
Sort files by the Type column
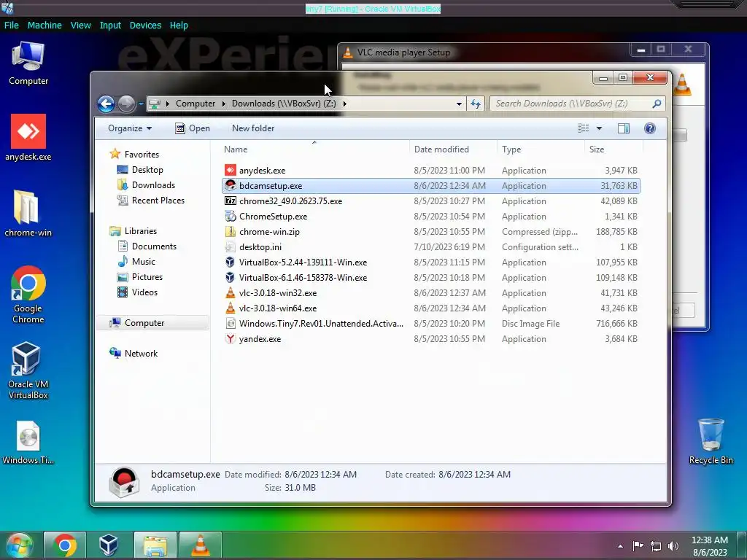tap(541, 149)
